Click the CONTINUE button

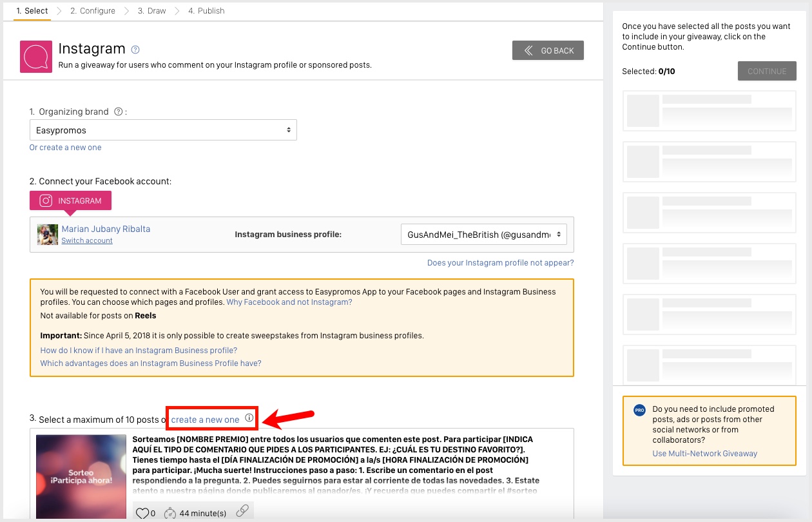click(767, 71)
